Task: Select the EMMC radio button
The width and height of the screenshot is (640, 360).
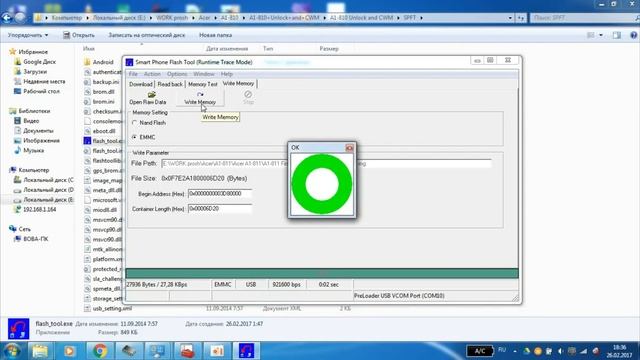Action: tap(134, 137)
